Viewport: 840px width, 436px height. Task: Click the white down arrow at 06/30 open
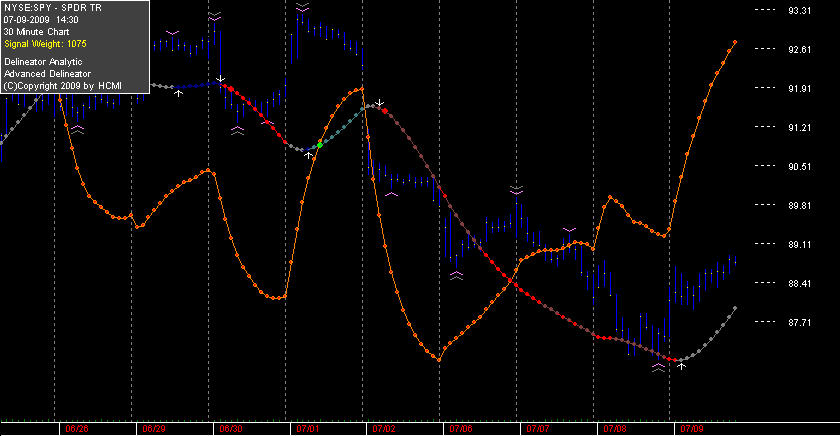220,79
